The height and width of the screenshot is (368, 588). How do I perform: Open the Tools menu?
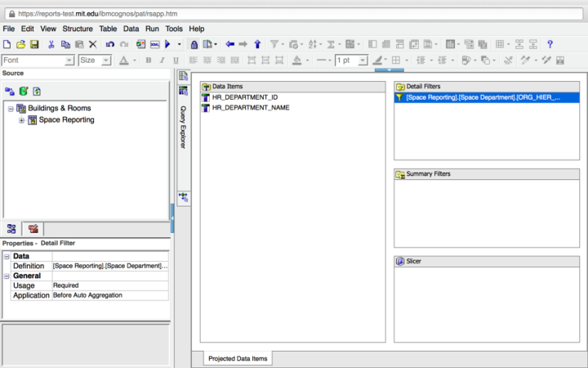[x=174, y=29]
